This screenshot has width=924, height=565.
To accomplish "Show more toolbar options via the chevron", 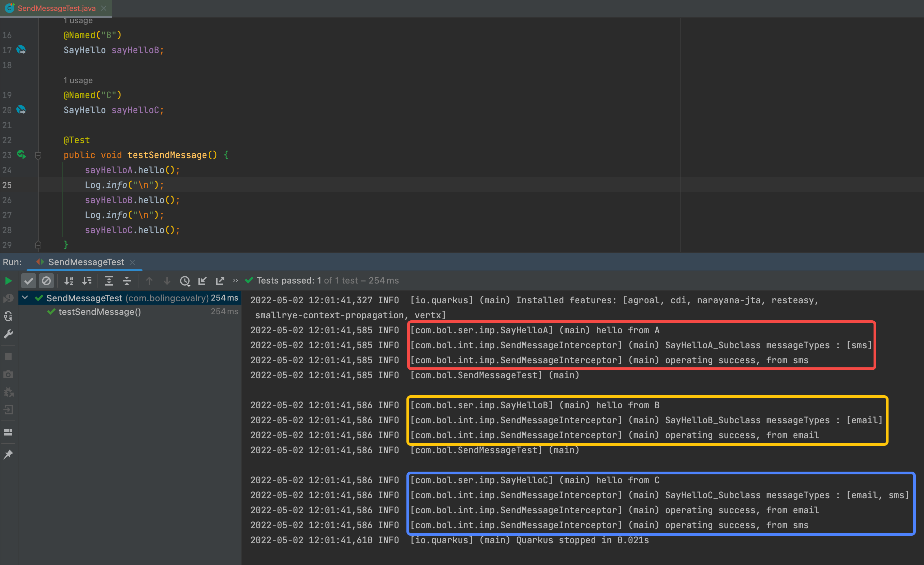I will click(x=236, y=280).
